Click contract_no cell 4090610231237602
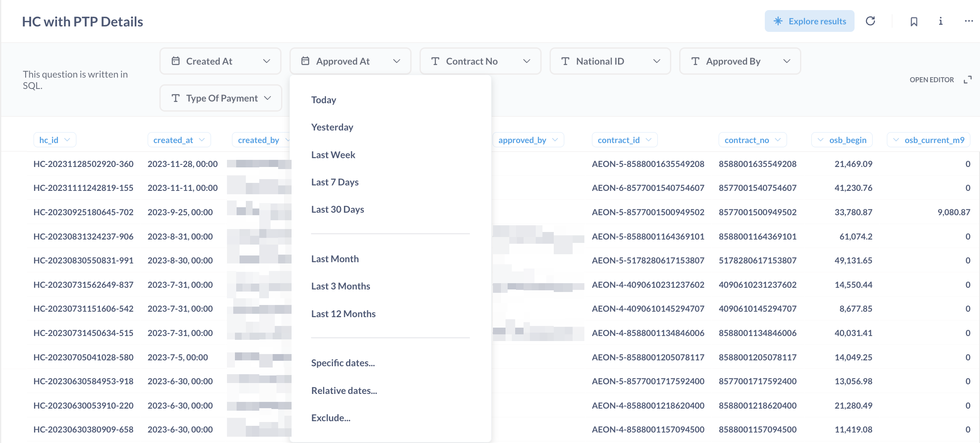Screen dimensions: 980x443 pos(758,285)
